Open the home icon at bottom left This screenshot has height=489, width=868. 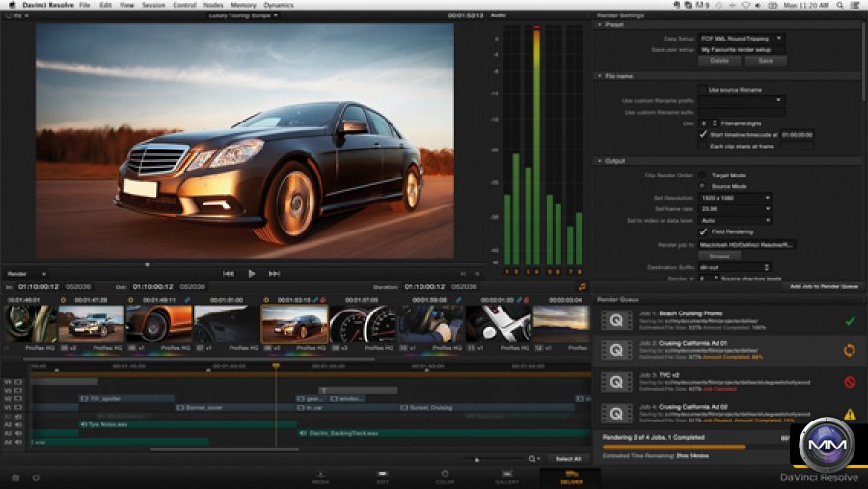coord(15,477)
